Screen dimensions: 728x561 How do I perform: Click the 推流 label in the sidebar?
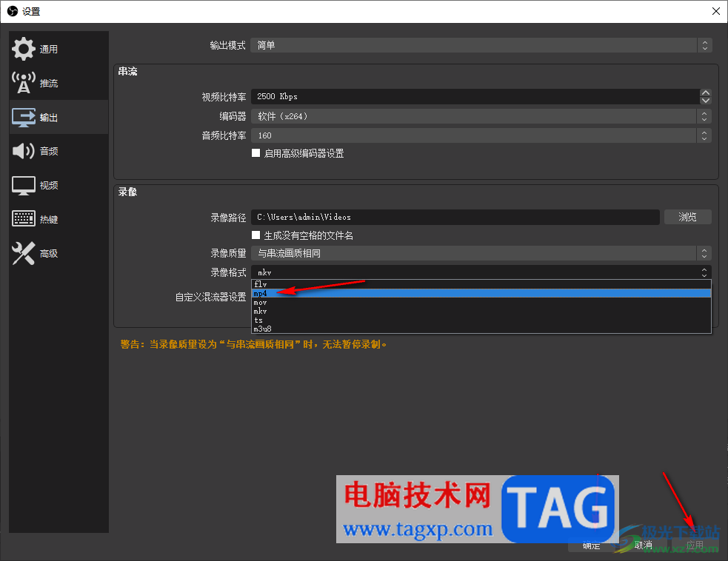[x=49, y=84]
